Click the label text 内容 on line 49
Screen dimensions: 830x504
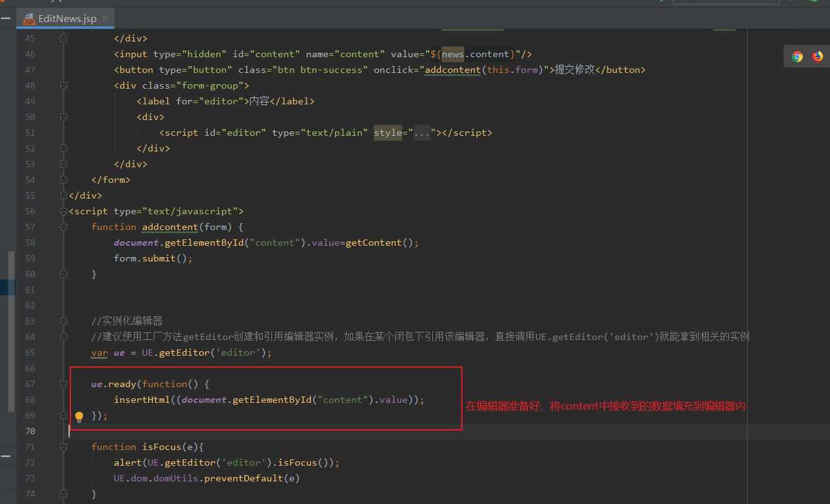(x=259, y=101)
